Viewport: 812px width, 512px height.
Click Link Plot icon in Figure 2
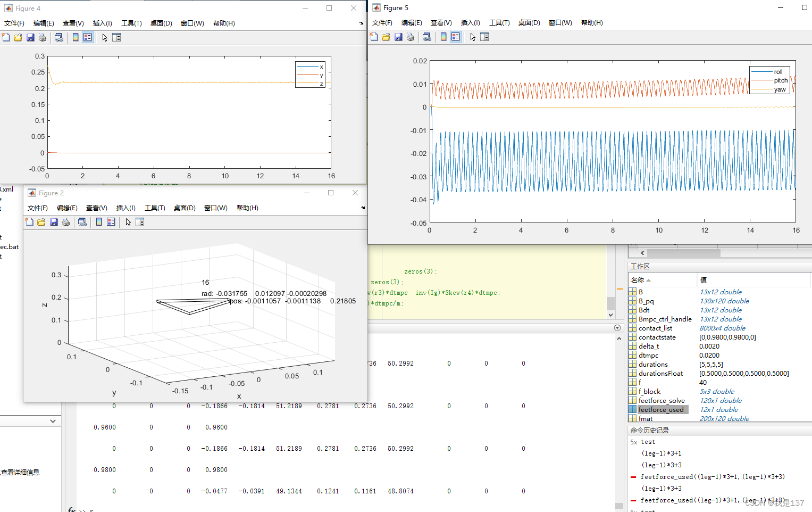82,222
